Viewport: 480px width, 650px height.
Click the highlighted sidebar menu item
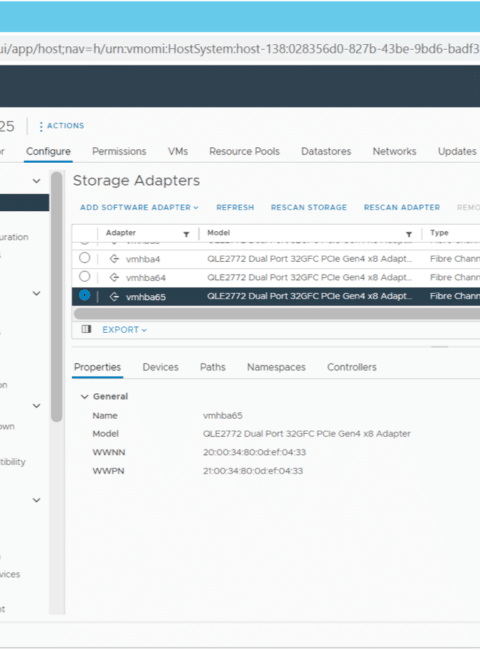click(24, 203)
